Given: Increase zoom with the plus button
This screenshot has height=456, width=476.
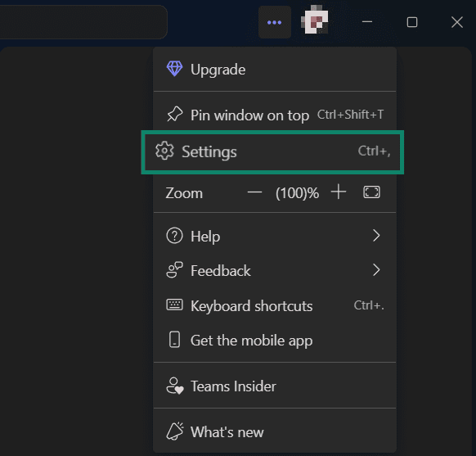Looking at the screenshot, I should point(339,192).
